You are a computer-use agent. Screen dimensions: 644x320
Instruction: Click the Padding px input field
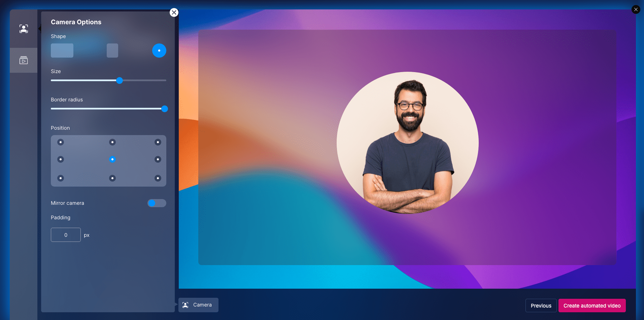[x=66, y=235]
